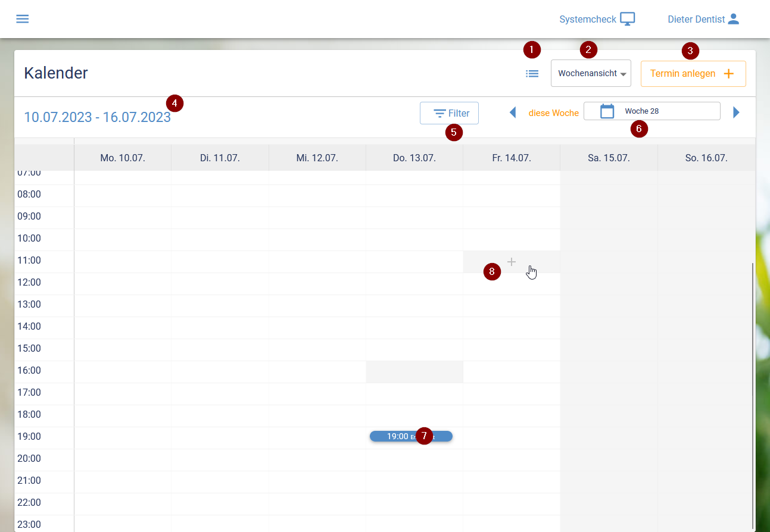Click the Termin anlegen button

[693, 73]
